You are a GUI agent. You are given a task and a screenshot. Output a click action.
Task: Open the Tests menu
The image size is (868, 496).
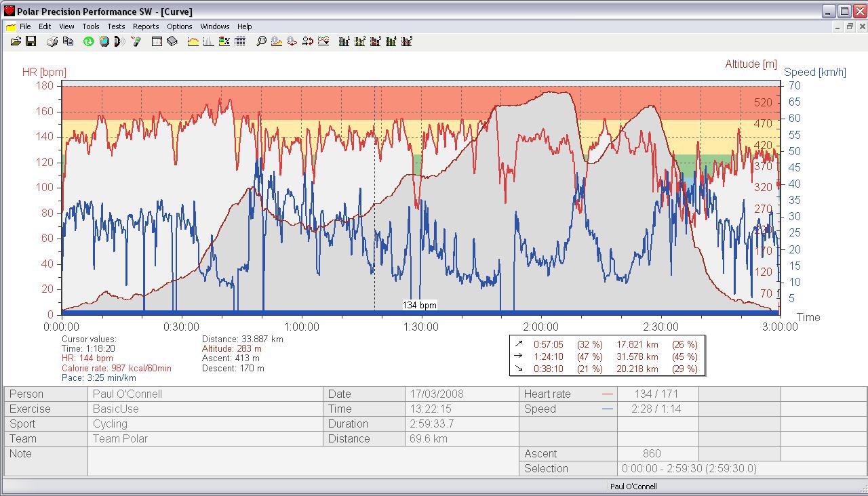pyautogui.click(x=116, y=26)
